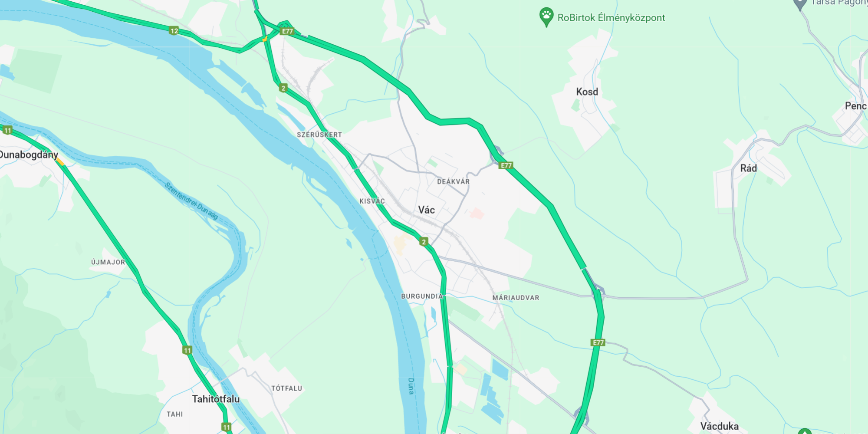868x434 pixels.
Task: Select the route 11 shield above Tahitótfalu
Action: [187, 350]
